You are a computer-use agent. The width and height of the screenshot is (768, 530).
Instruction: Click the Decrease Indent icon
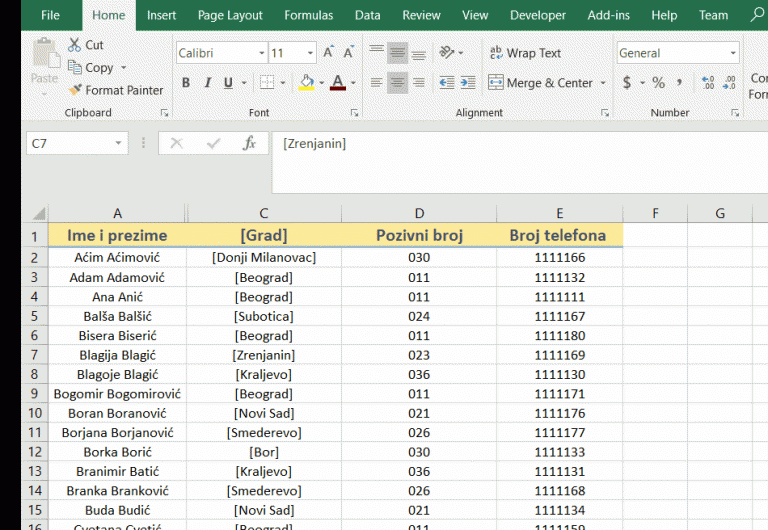[447, 82]
